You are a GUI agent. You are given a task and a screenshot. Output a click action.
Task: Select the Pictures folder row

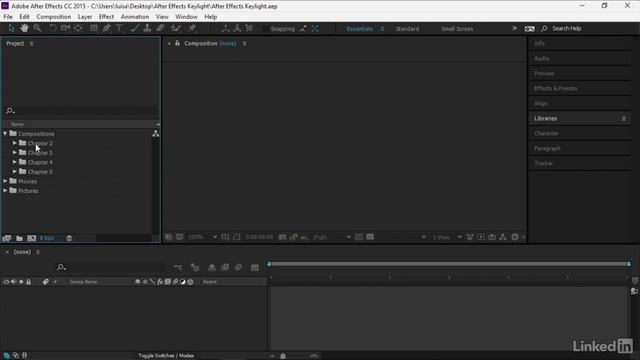pyautogui.click(x=77, y=191)
